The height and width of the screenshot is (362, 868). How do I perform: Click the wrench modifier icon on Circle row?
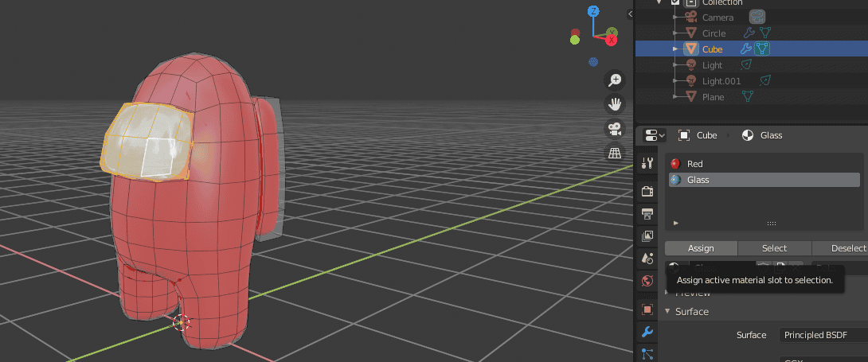pos(748,33)
